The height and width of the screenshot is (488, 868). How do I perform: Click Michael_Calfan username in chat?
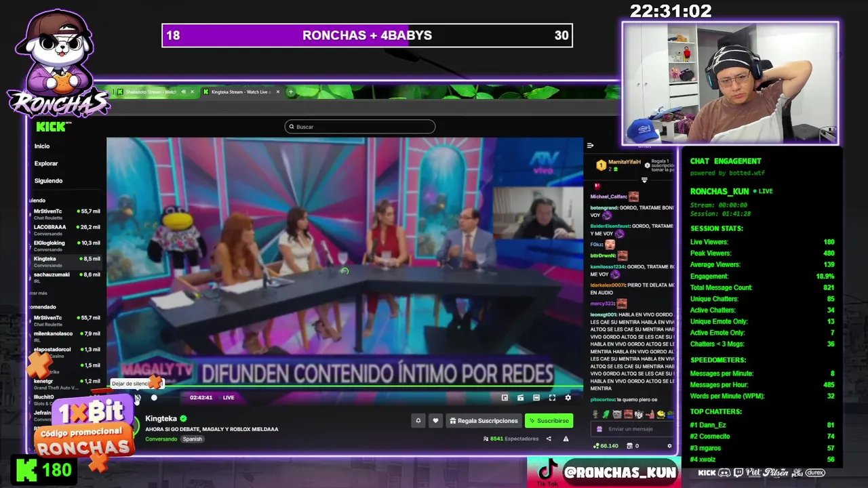[608, 197]
